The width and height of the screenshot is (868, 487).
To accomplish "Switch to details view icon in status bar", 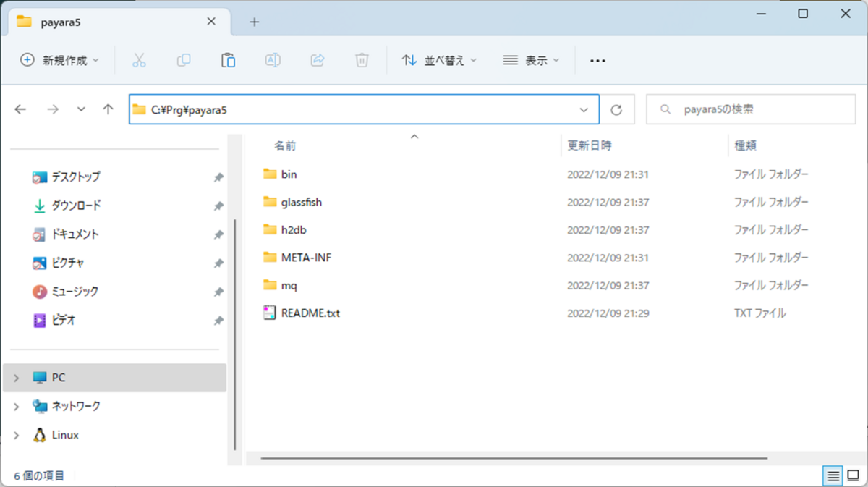I will 833,476.
